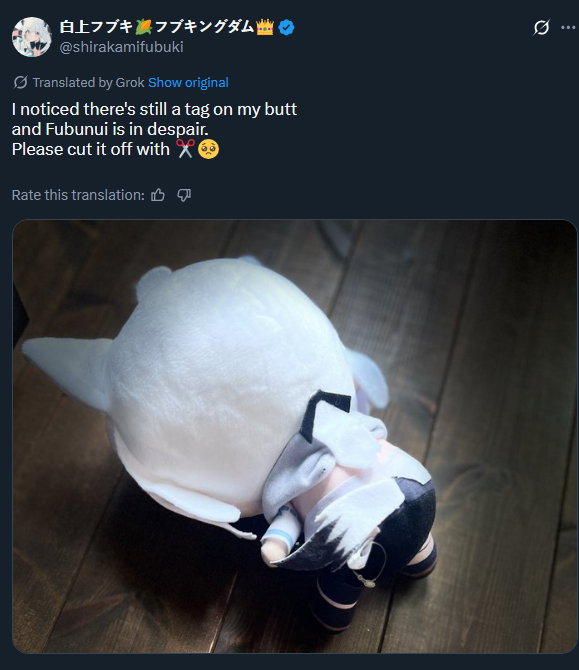Click Show original link
This screenshot has width=579, height=670.
pos(188,82)
